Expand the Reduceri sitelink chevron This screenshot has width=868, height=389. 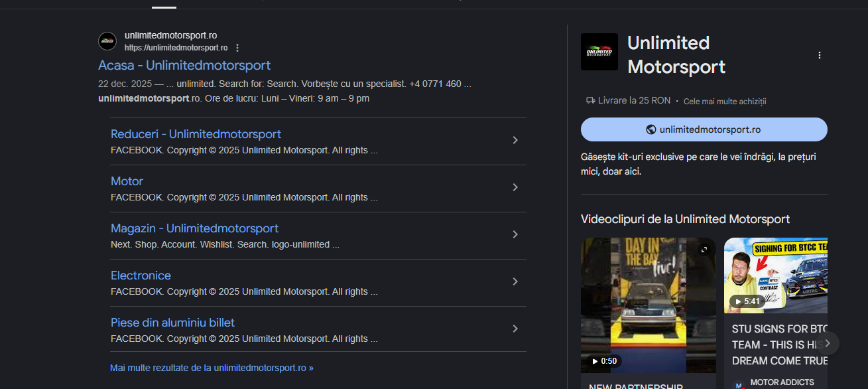coord(515,140)
